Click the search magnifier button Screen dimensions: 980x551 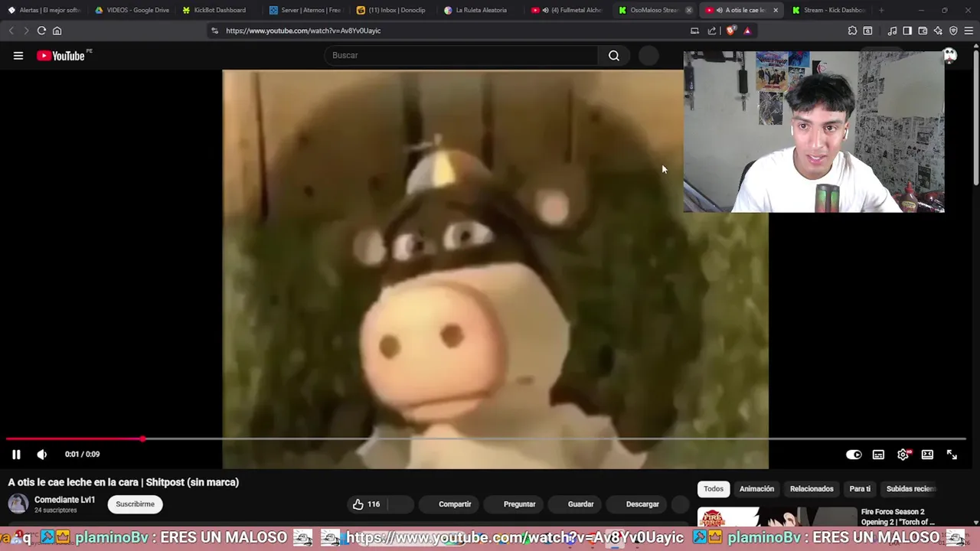pyautogui.click(x=614, y=55)
